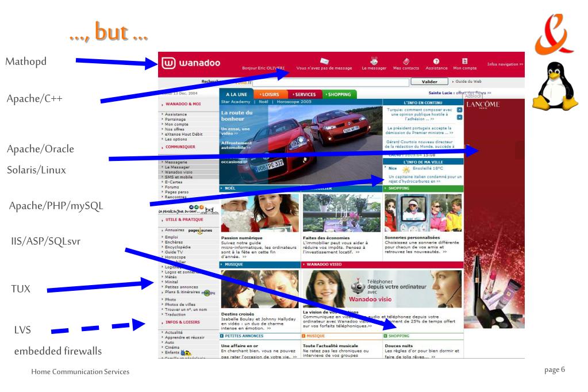The width and height of the screenshot is (588, 392).
Task: Click the INFOS & LOISIRS sidebar heading
Action: 182,322
